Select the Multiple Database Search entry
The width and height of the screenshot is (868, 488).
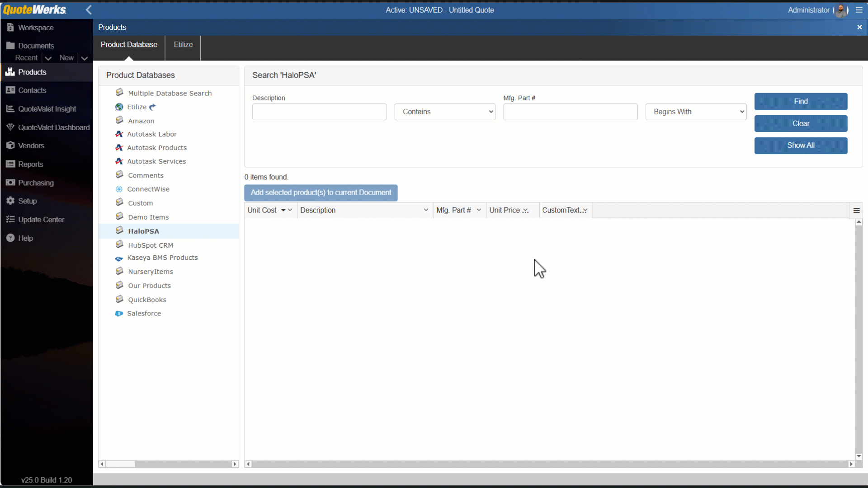(x=170, y=93)
